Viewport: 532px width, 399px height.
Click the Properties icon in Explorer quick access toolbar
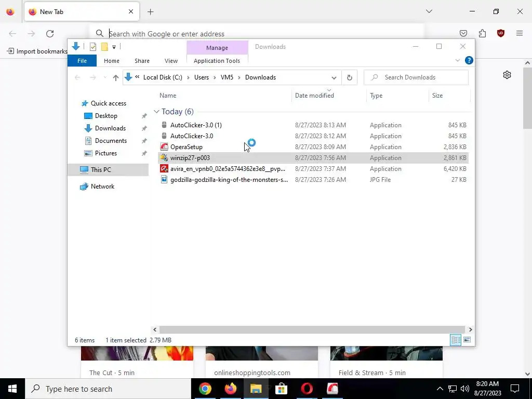(92, 47)
